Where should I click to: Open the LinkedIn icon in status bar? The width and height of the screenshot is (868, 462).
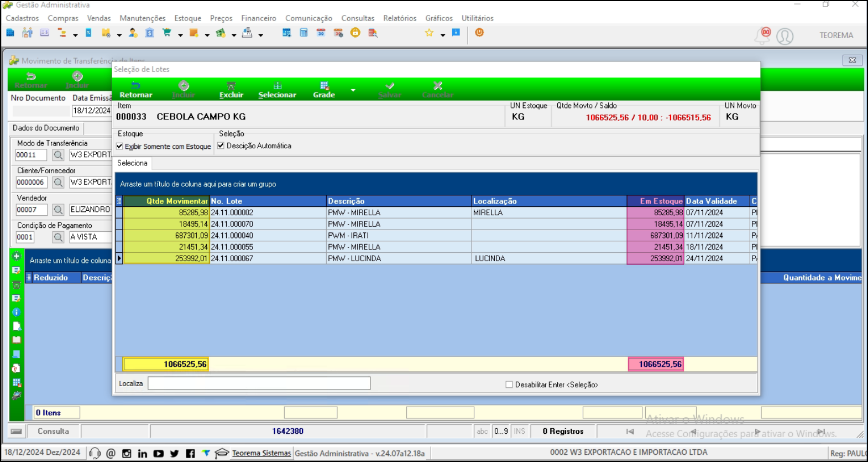click(x=142, y=454)
